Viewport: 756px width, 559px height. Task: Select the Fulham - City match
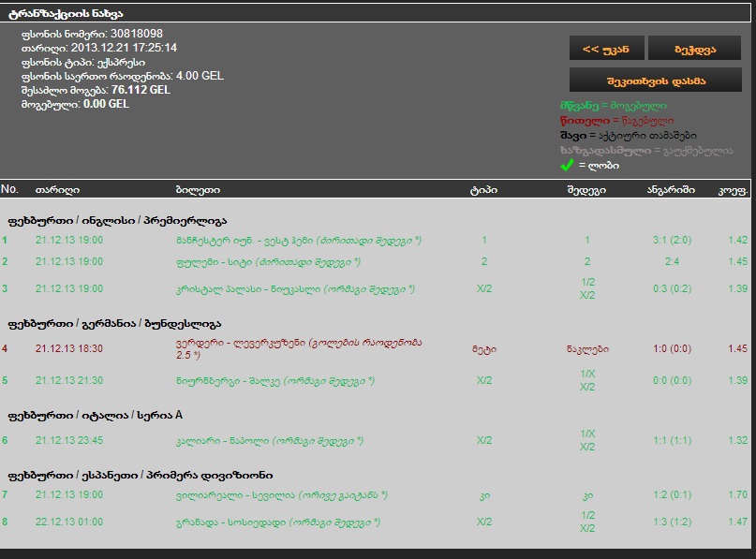pos(268,261)
